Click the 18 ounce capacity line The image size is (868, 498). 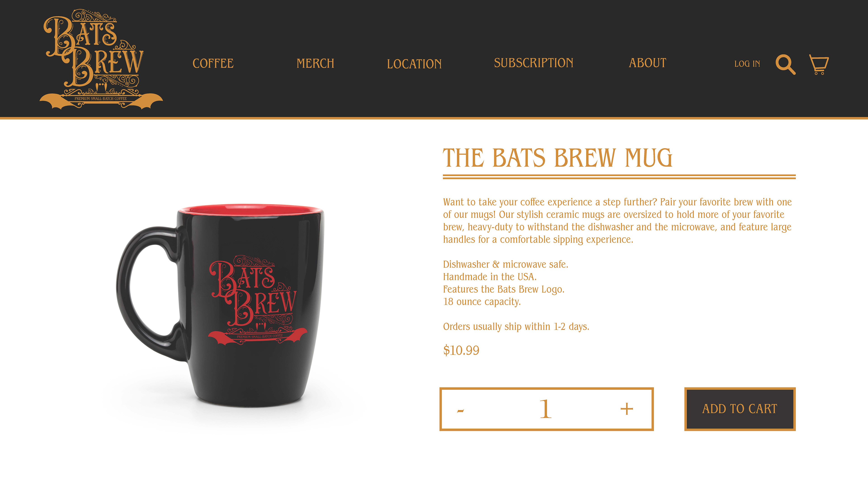(482, 302)
